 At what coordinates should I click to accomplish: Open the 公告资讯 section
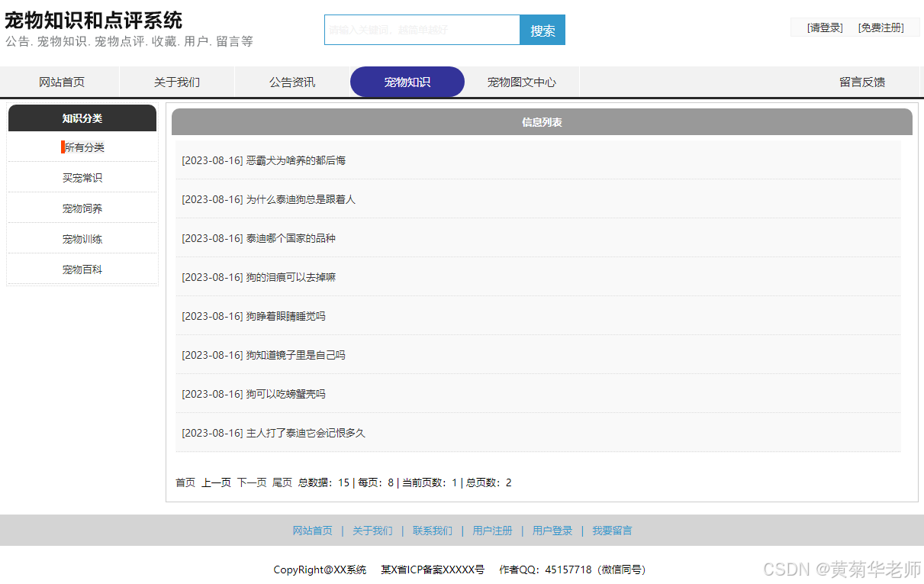point(291,82)
